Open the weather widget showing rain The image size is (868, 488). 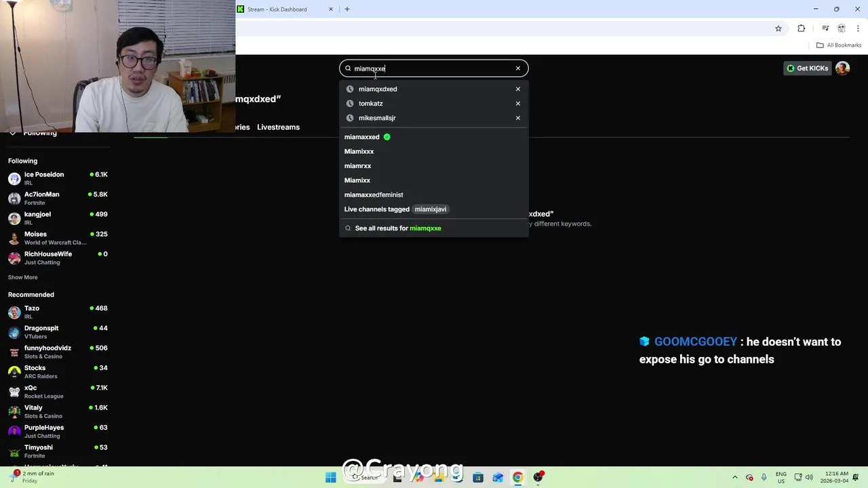(33, 477)
